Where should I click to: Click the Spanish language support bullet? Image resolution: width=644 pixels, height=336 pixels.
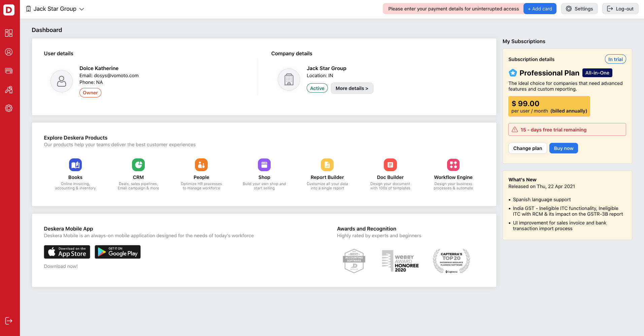click(542, 200)
